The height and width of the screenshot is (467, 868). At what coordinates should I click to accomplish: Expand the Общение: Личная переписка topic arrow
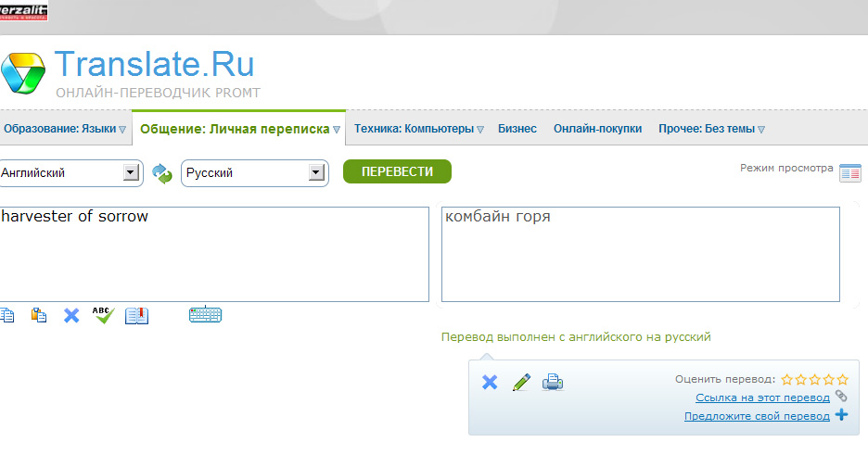(x=336, y=130)
